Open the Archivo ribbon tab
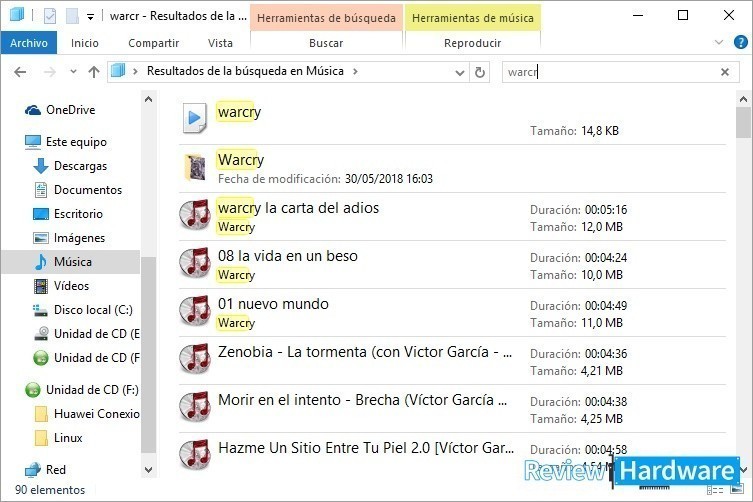This screenshot has height=502, width=753. [29, 43]
